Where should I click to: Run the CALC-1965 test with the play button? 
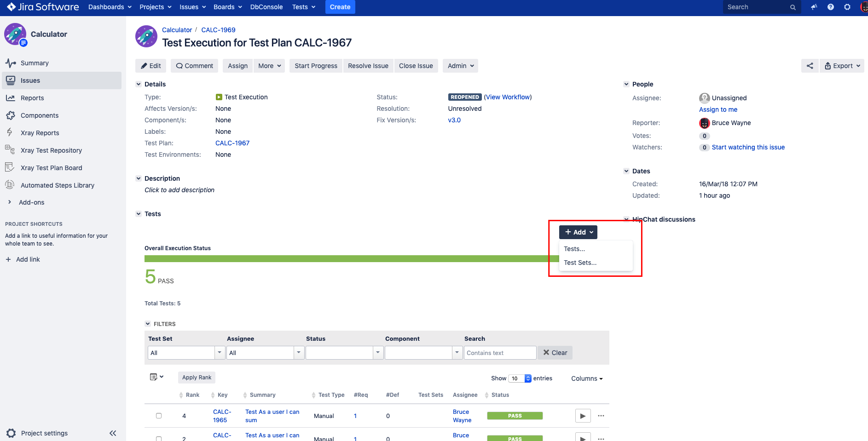pos(583,416)
